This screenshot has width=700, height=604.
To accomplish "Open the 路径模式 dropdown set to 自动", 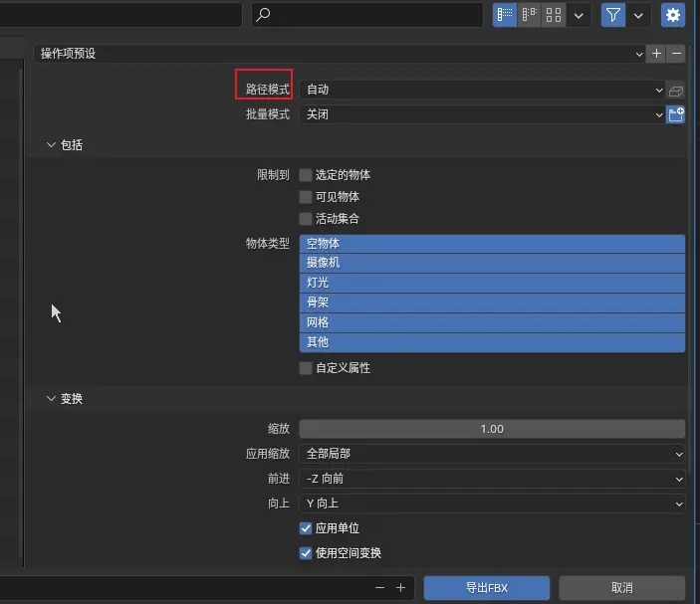I will 482,90.
